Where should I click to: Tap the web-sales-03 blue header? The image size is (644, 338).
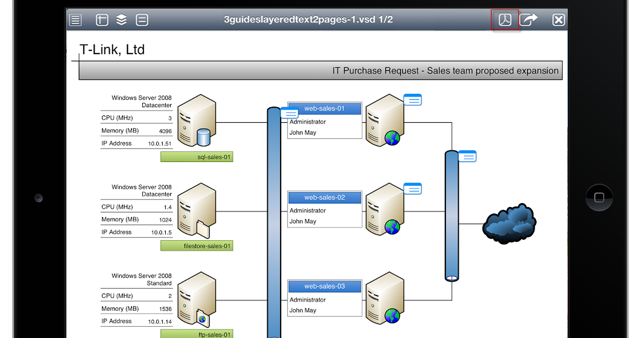point(325,286)
